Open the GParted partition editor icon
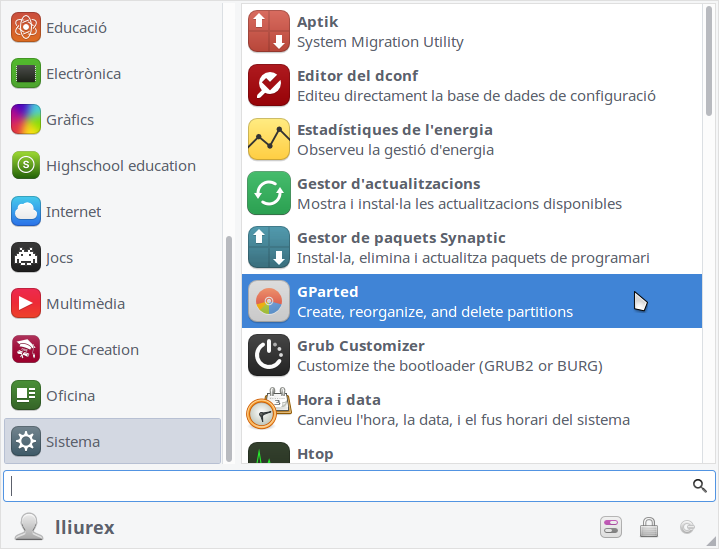The image size is (719, 549). [x=268, y=302]
